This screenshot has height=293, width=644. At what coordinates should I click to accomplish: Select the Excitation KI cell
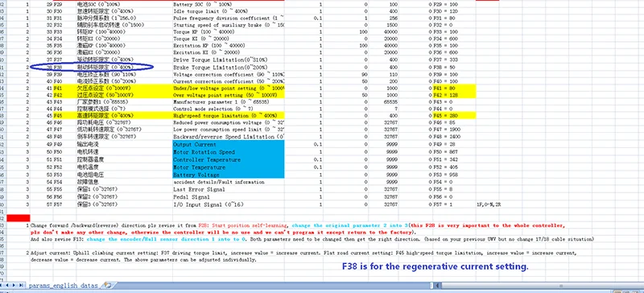click(x=228, y=52)
